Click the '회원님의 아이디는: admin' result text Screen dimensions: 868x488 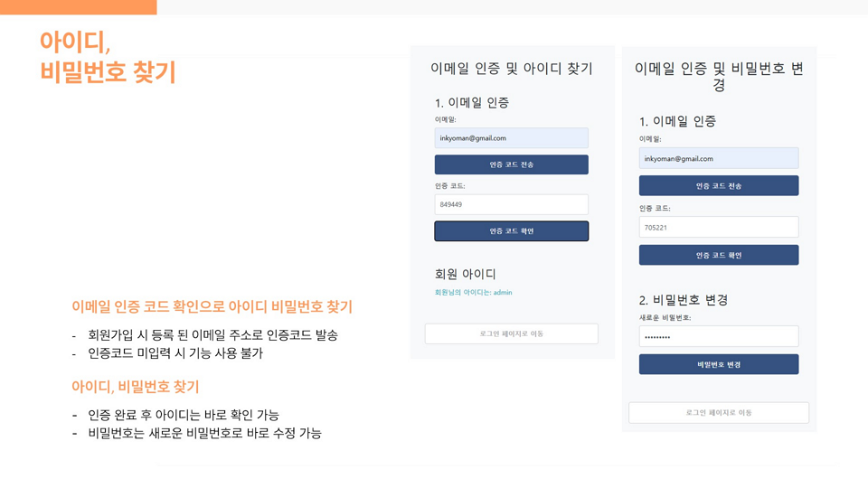coord(473,292)
